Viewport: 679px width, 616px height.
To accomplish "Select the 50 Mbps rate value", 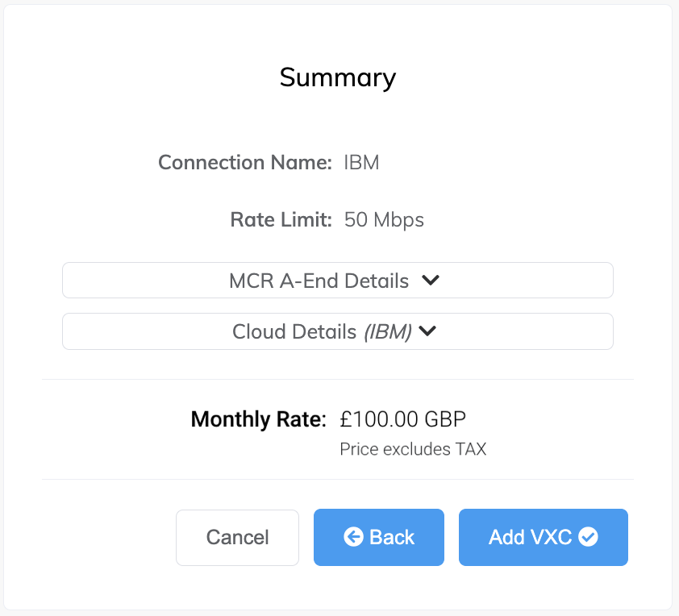I will click(x=384, y=220).
